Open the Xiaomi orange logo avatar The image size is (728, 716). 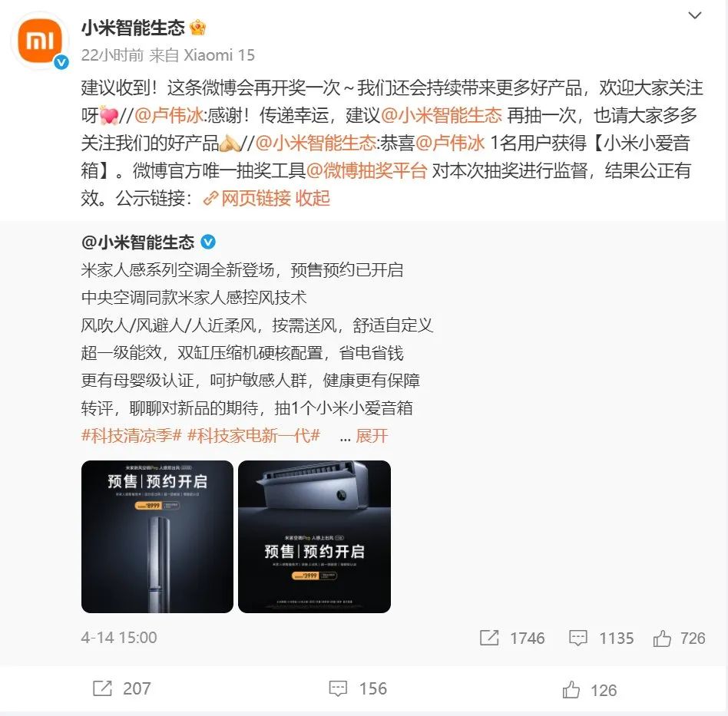pyautogui.click(x=41, y=41)
